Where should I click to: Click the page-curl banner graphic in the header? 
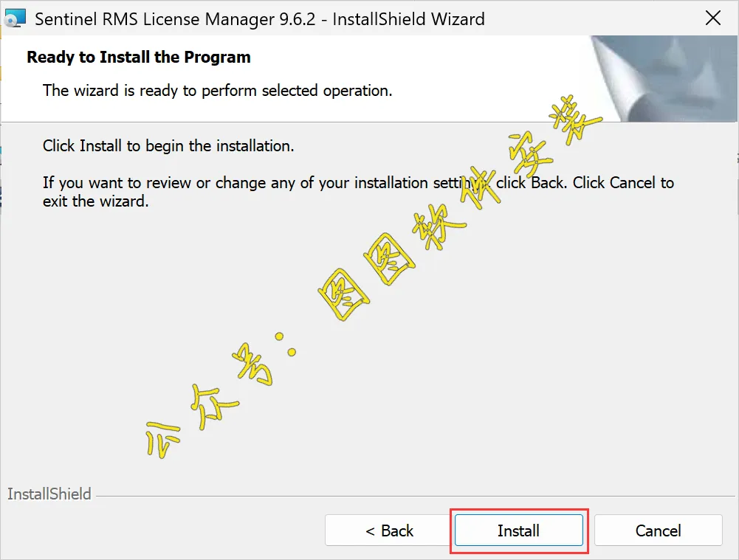pyautogui.click(x=664, y=78)
